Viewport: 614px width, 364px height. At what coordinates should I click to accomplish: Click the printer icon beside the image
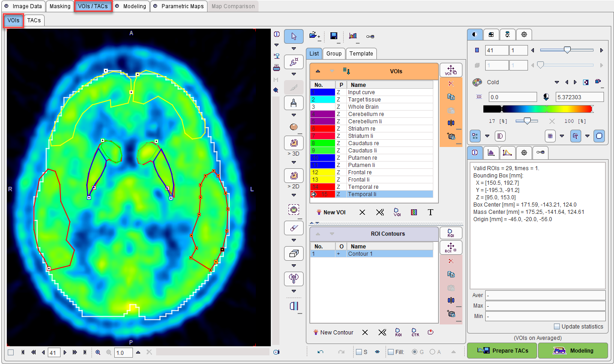(276, 68)
